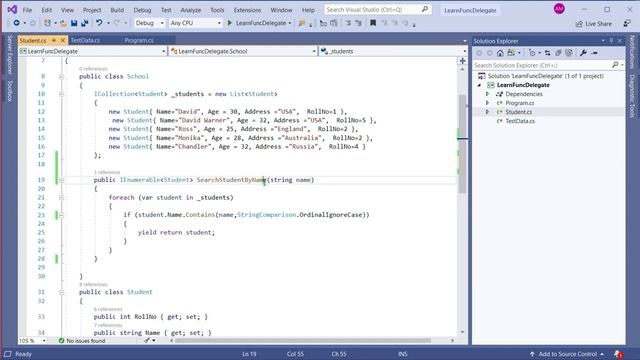Click the Pending Changes Filter icon
Viewport: 640px width, 360px height.
pyautogui.click(x=532, y=53)
